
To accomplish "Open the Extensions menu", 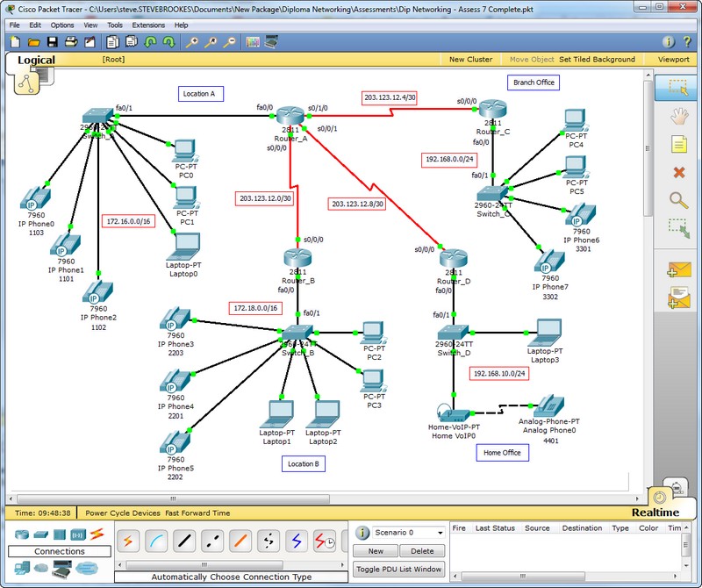I will pos(148,25).
